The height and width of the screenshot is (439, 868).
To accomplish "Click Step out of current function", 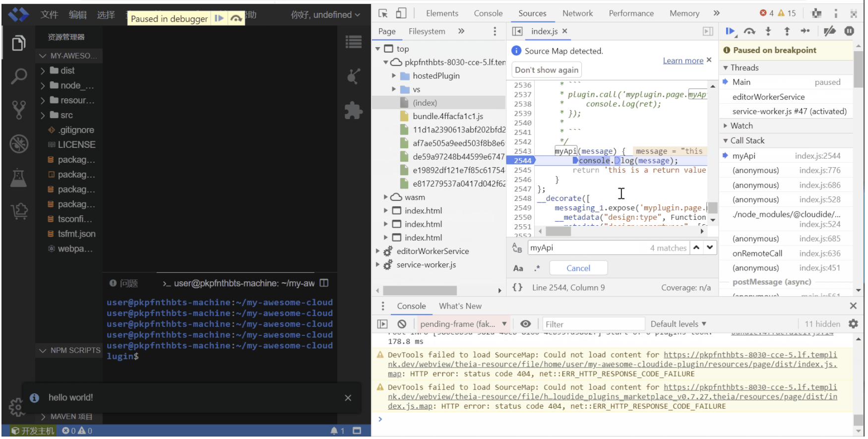I will click(787, 31).
